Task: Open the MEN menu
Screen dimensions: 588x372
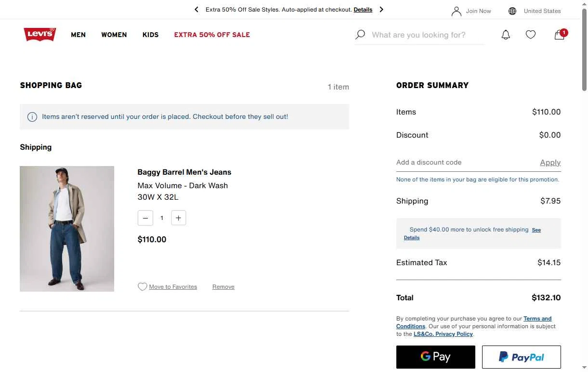Action: tap(78, 35)
